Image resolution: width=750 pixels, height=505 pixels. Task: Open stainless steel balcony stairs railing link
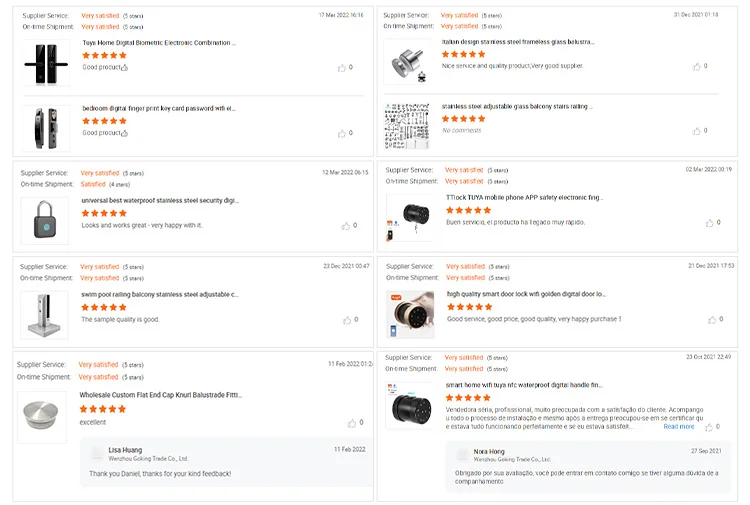(518, 105)
